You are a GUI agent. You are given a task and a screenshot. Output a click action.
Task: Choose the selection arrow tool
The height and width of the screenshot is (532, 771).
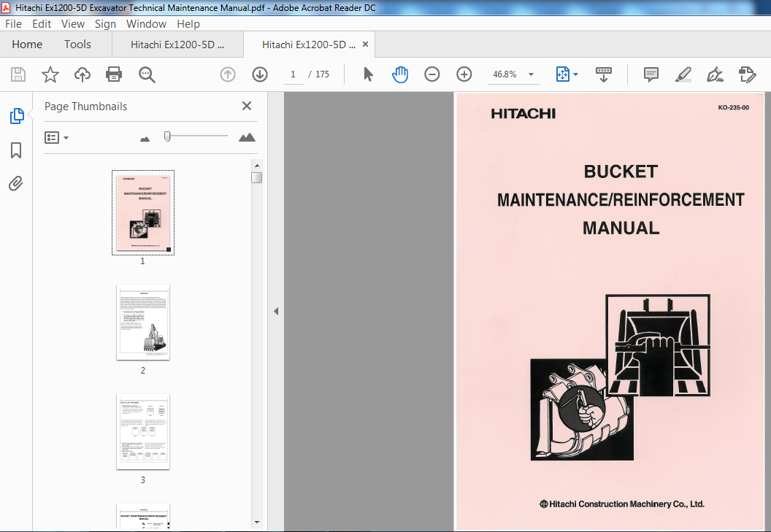click(x=368, y=74)
